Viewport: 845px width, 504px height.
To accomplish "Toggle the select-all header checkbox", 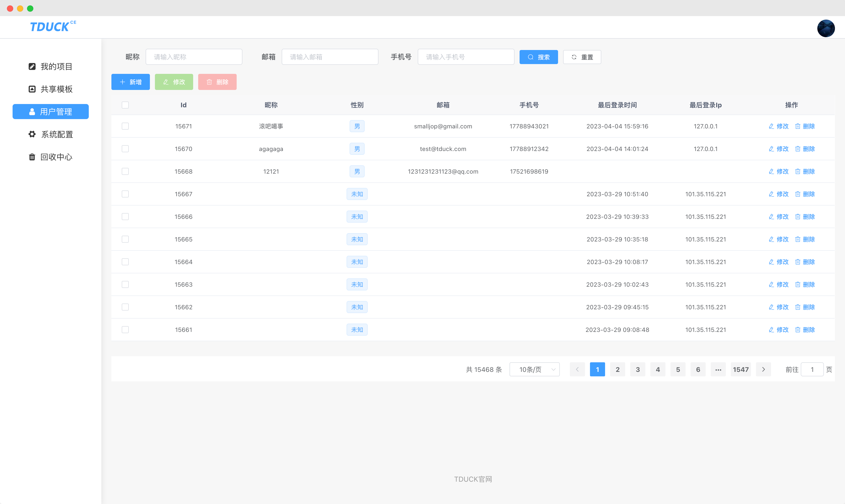I will pos(125,105).
